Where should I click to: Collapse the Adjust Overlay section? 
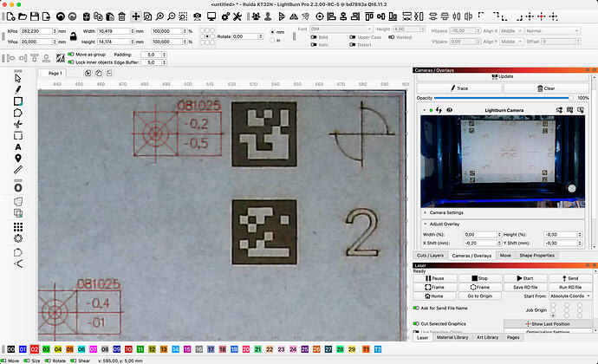coord(426,224)
